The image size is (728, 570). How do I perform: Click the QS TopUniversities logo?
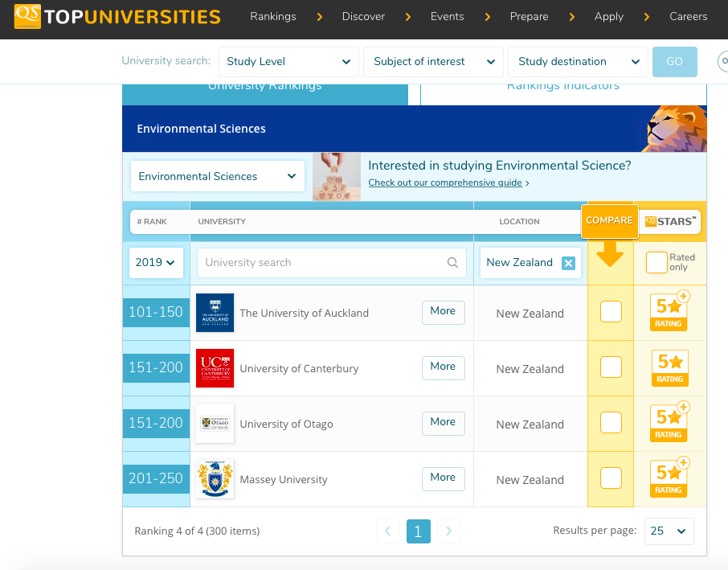117,17
